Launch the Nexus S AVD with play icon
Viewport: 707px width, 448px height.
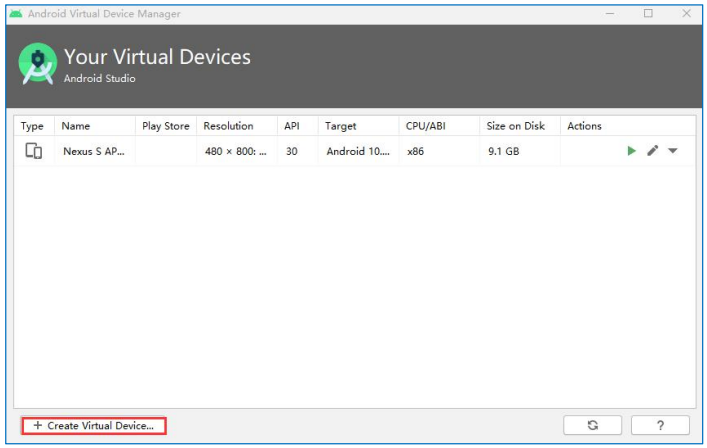pos(631,151)
